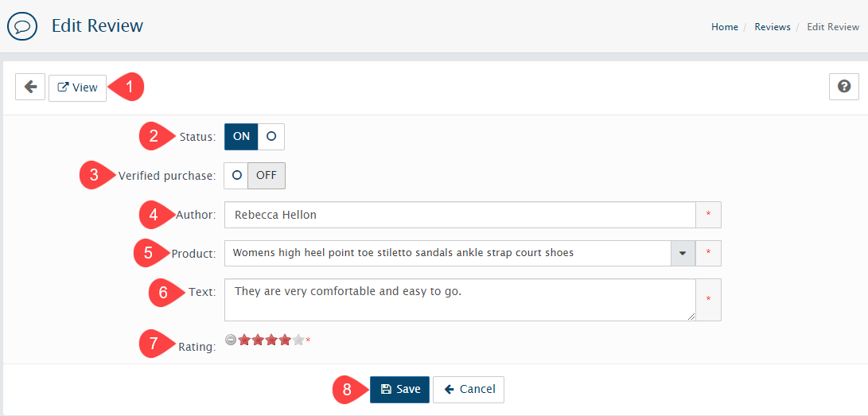Click the Product selection field

(x=447, y=253)
